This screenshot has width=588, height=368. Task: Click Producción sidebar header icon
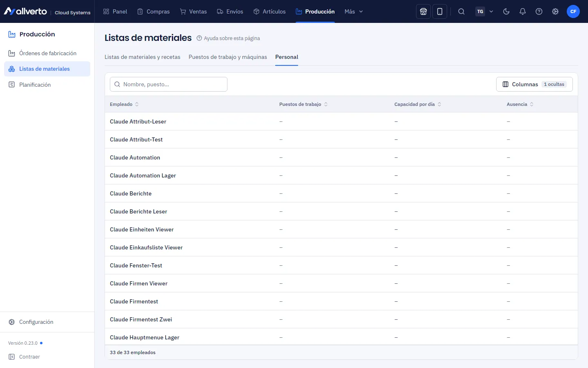pyautogui.click(x=12, y=34)
